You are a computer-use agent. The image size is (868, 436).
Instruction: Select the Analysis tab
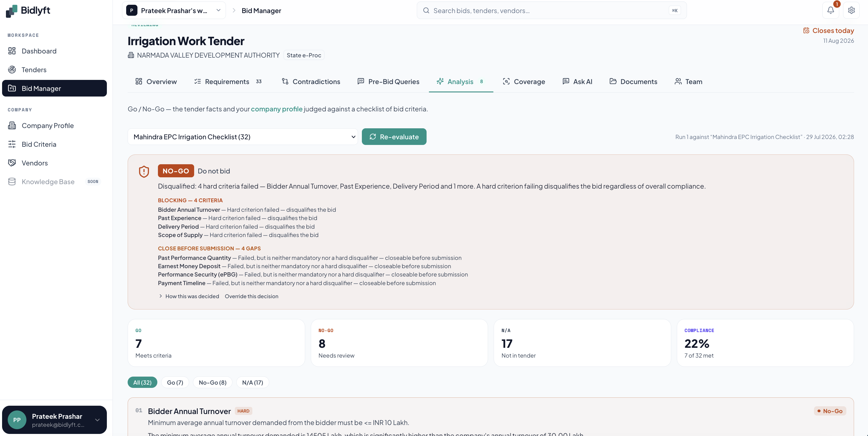click(461, 82)
